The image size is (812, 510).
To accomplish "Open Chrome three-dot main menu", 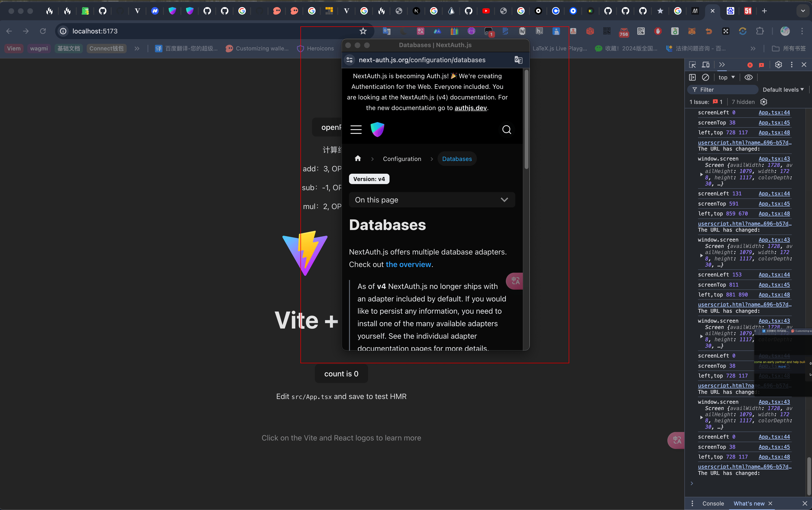I will [x=802, y=31].
